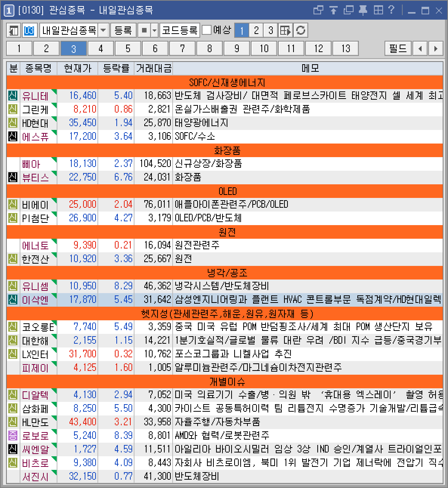This screenshot has width=448, height=488.
Task: Open the 필드 settings button
Action: pos(398,48)
